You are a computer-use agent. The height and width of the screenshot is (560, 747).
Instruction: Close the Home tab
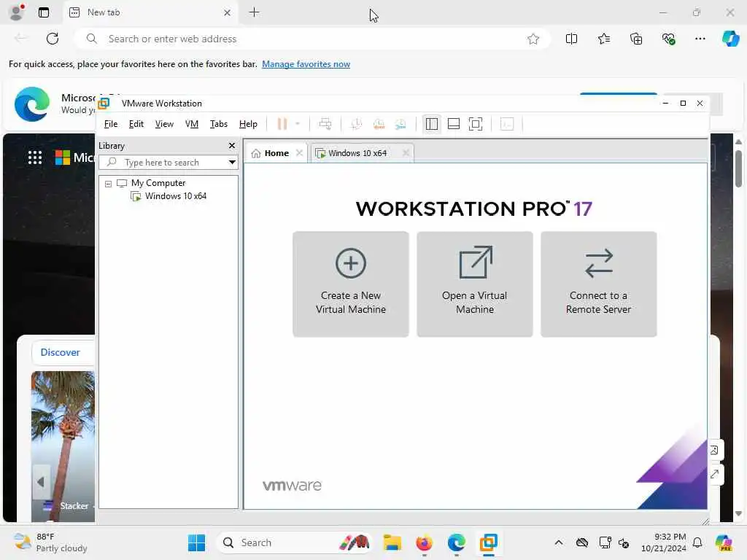(x=299, y=153)
